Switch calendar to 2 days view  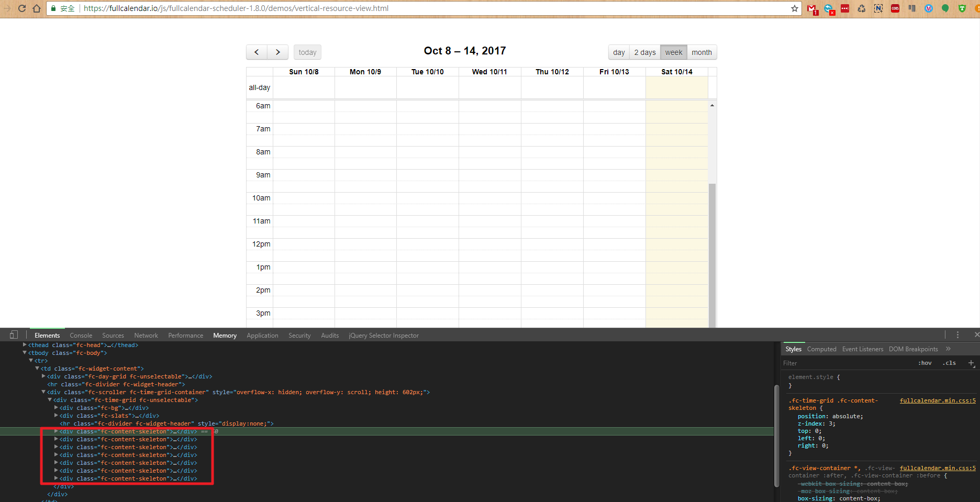click(x=645, y=52)
